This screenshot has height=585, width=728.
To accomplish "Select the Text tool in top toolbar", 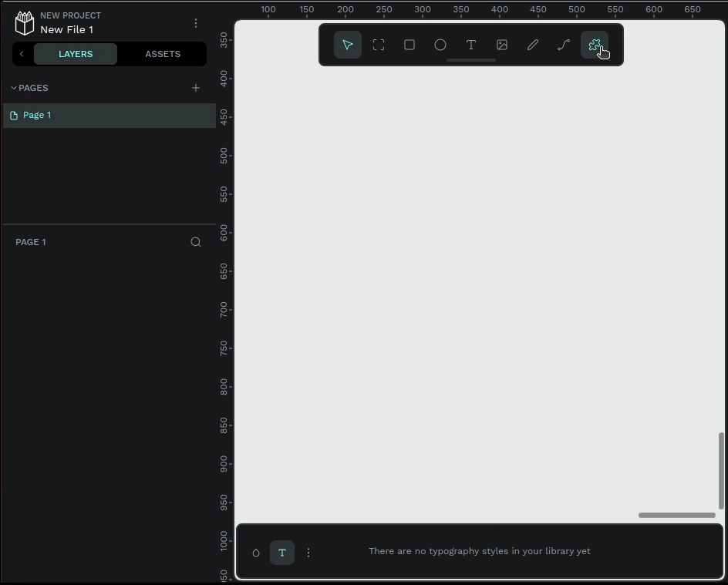I will pos(471,45).
